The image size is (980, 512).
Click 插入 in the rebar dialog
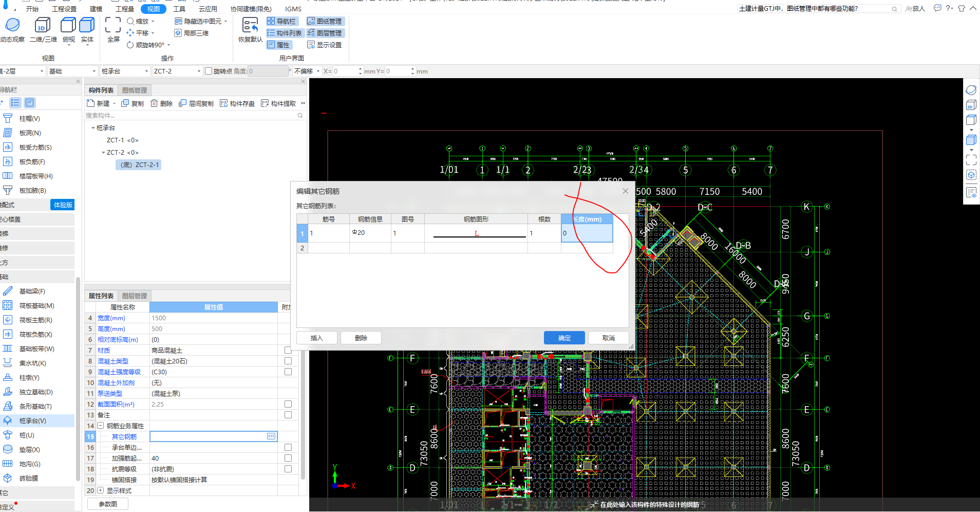pos(317,338)
